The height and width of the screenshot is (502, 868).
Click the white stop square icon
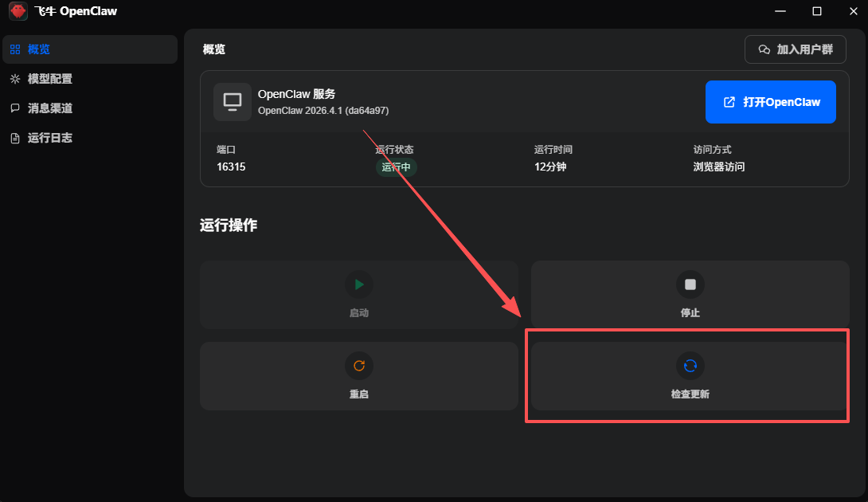[x=690, y=284]
